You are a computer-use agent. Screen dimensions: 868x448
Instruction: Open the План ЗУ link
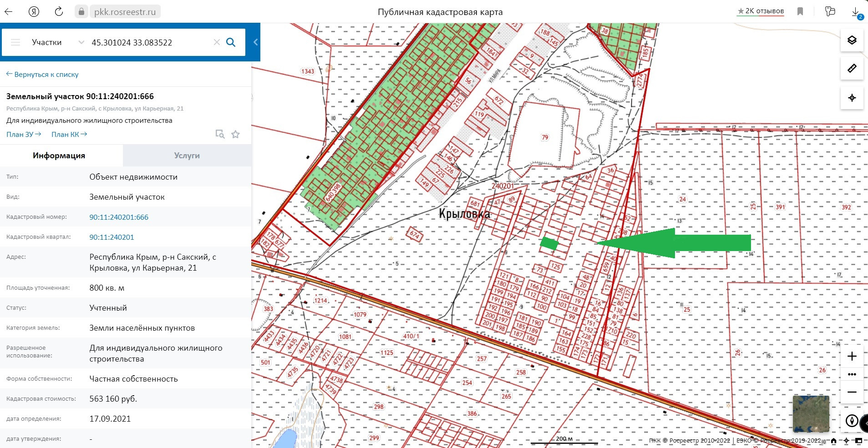(24, 134)
